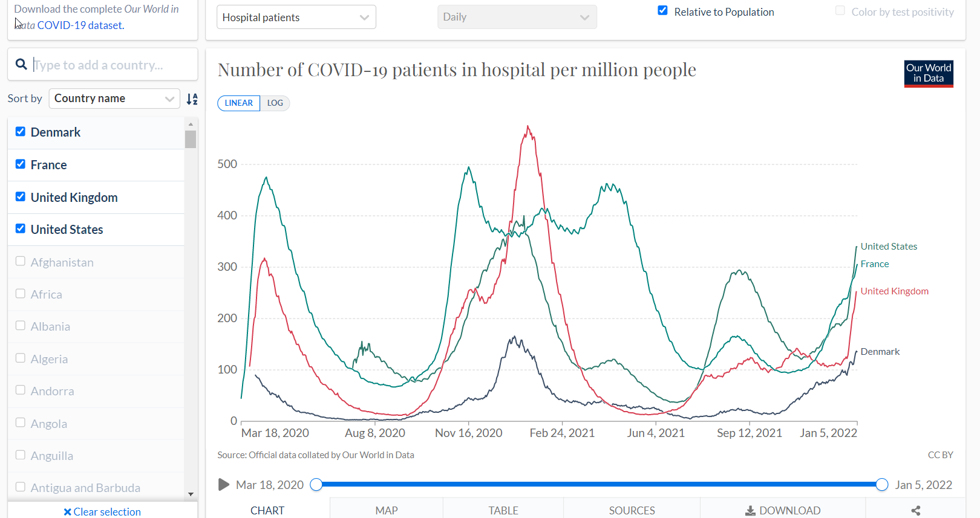
Task: Uncheck the Denmark checkbox
Action: (x=21, y=132)
